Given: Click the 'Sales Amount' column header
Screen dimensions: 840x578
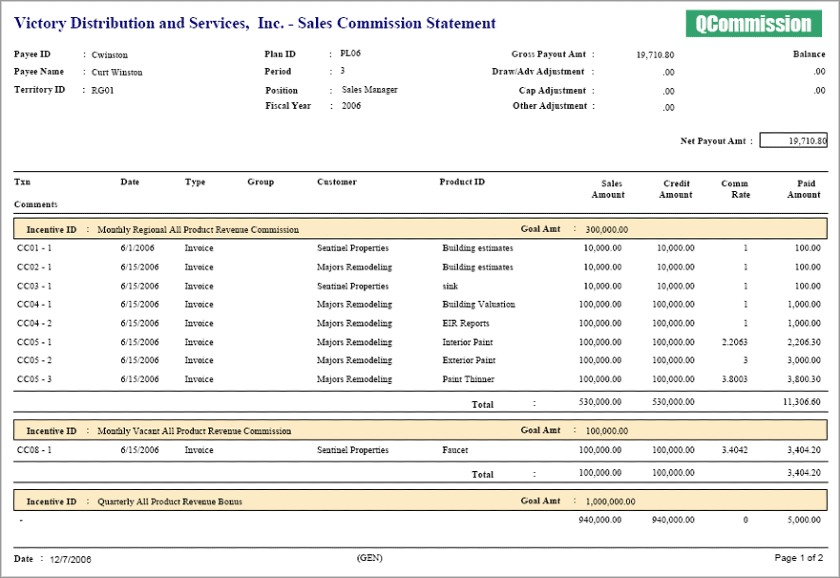Looking at the screenshot, I should [x=608, y=189].
